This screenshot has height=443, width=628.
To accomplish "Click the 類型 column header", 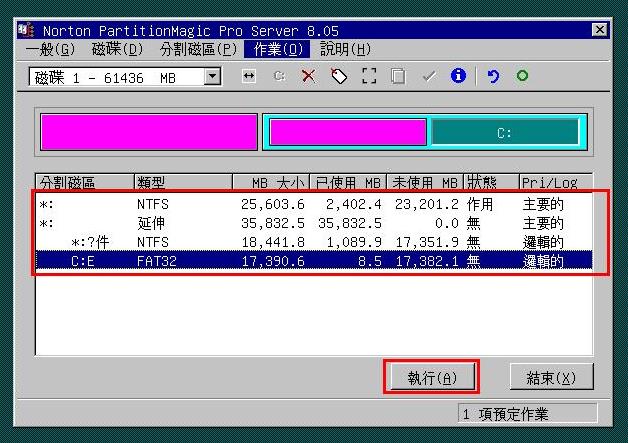I will pos(183,182).
